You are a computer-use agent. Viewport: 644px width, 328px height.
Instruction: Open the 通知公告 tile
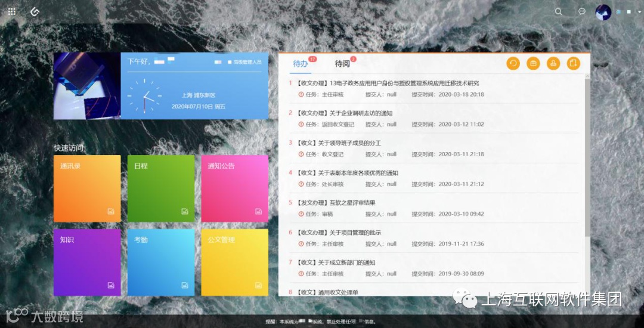coord(234,188)
